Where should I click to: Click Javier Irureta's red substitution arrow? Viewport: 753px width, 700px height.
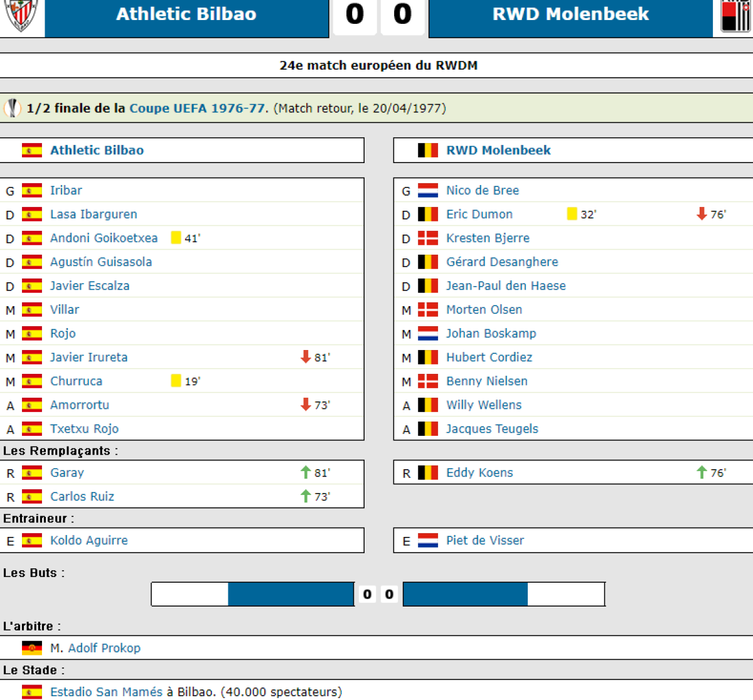[306, 357]
